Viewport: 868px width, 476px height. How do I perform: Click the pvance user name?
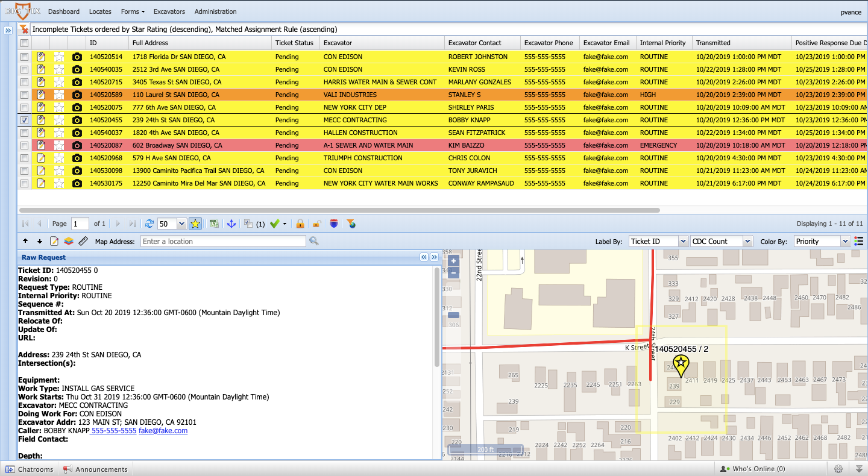[851, 12]
